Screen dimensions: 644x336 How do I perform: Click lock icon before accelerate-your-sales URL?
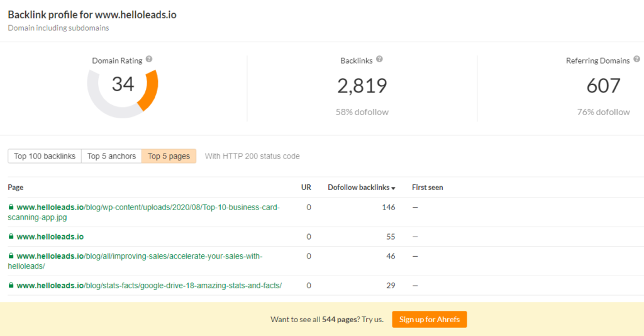(x=11, y=256)
